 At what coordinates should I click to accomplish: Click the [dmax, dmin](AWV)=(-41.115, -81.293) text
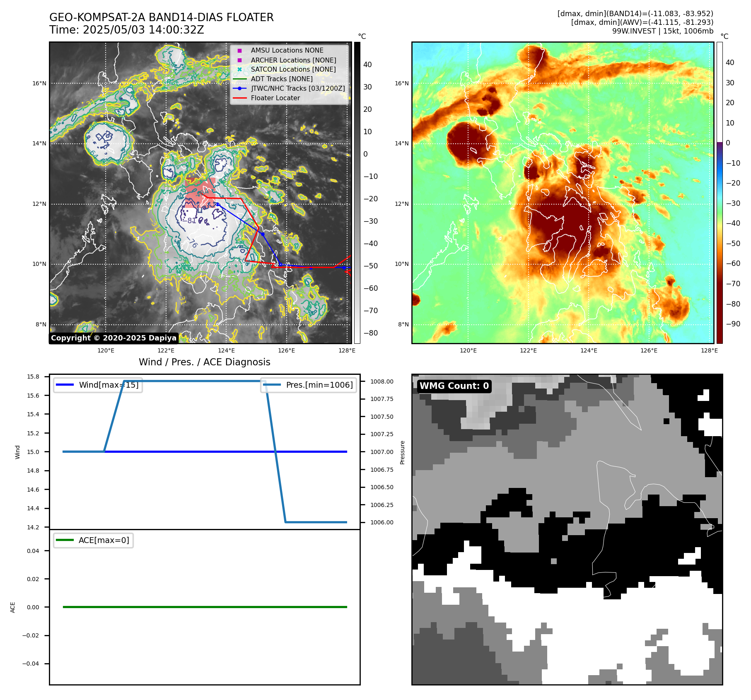(x=642, y=22)
